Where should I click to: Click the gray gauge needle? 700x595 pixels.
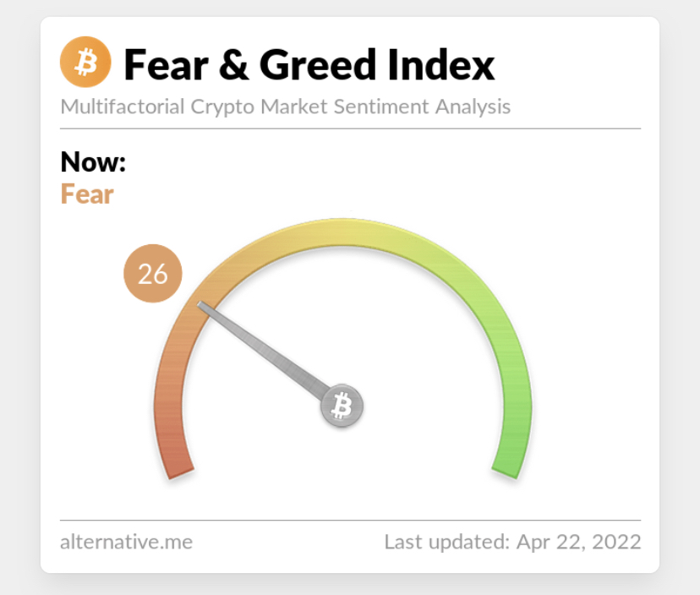coord(265,351)
